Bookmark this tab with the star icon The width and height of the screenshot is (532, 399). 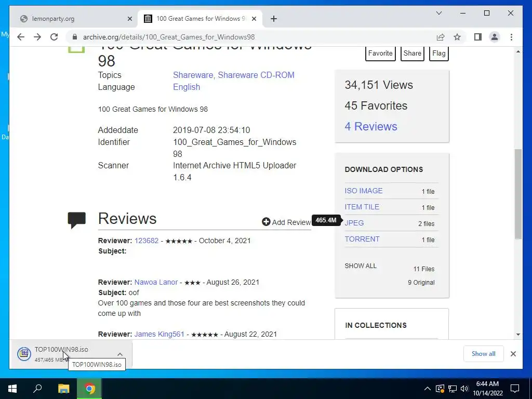coord(457,37)
